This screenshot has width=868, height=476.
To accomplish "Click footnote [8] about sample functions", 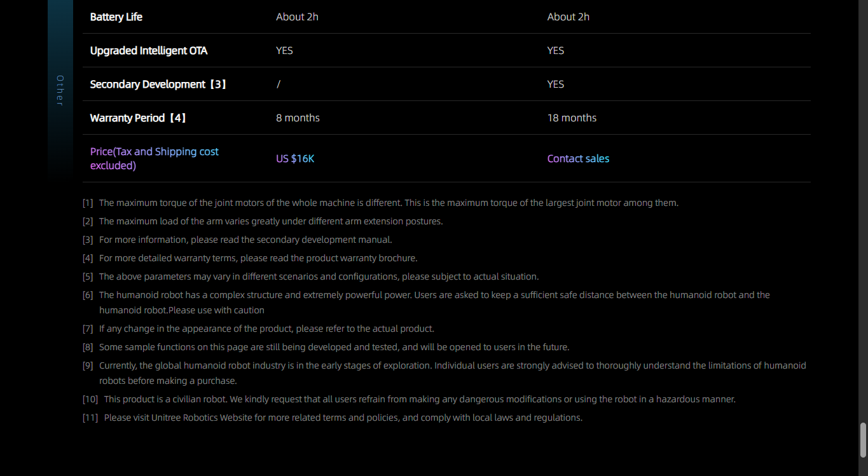I will point(334,347).
